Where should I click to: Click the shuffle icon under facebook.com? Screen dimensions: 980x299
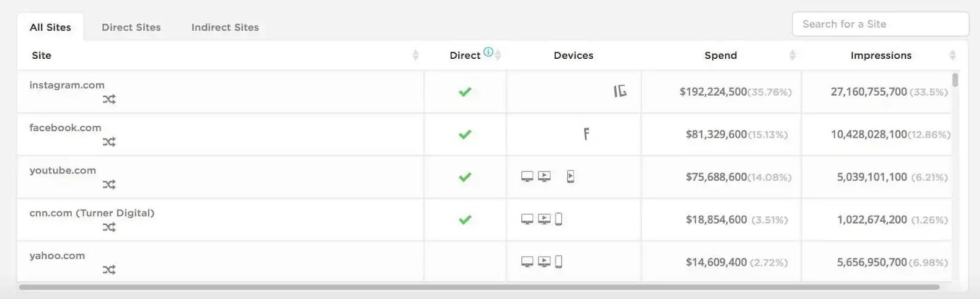[109, 142]
